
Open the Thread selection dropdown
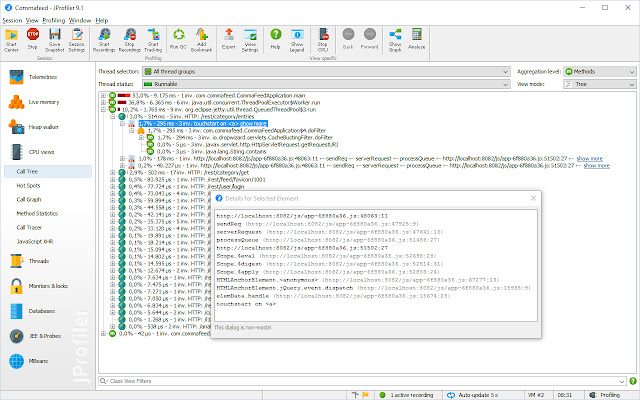point(326,71)
